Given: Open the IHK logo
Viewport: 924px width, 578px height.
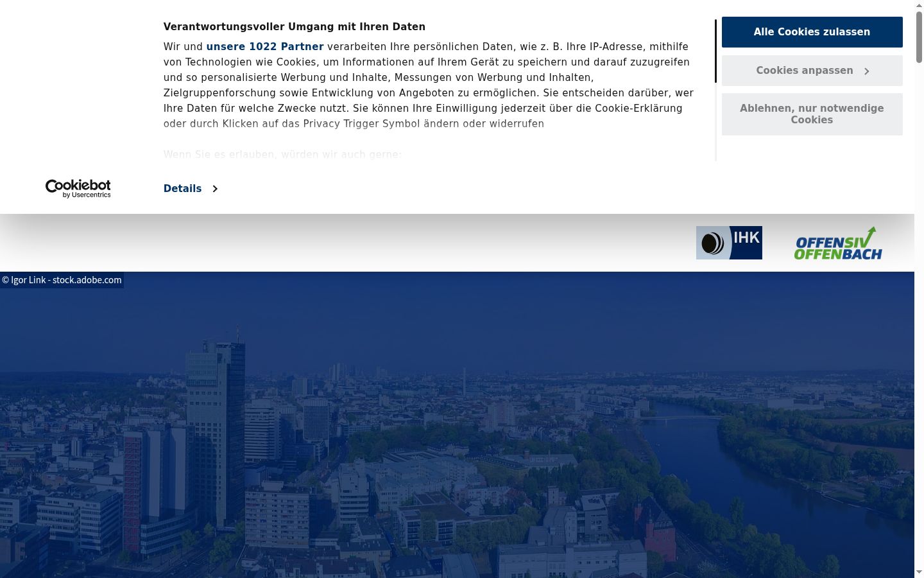Looking at the screenshot, I should point(729,243).
